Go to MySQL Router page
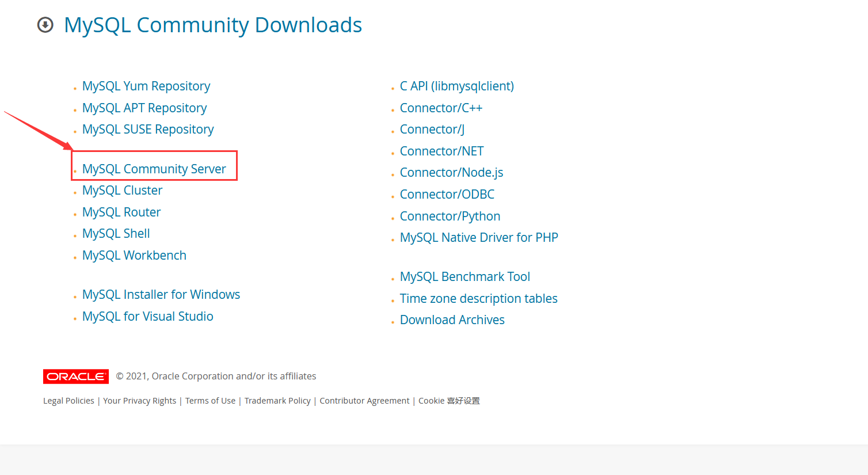The height and width of the screenshot is (475, 868). pyautogui.click(x=121, y=212)
